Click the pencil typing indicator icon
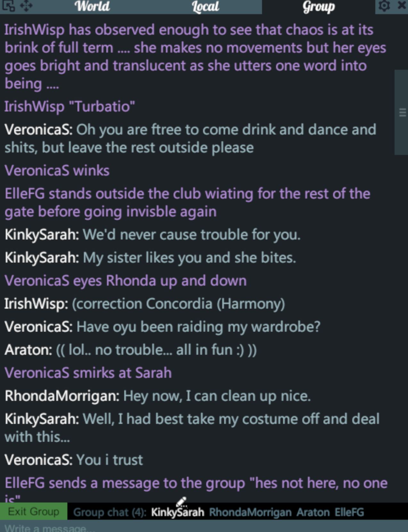The height and width of the screenshot is (532, 408). tap(181, 502)
